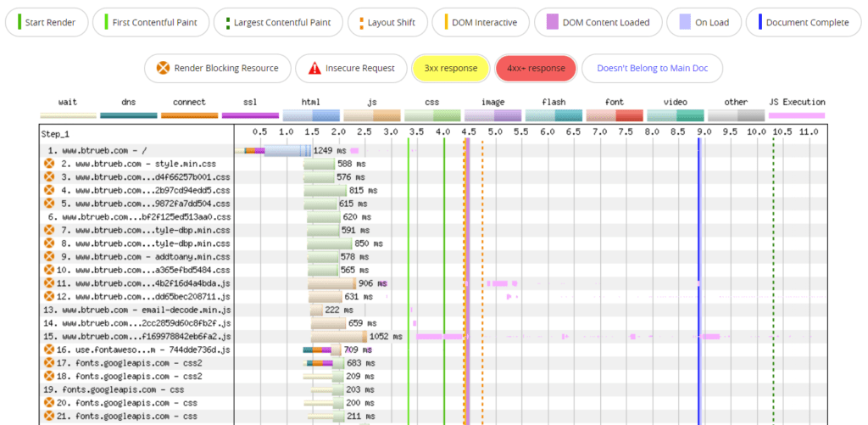Click the 1249 ms HTML waterfall bar
This screenshot has height=425, width=868.
(x=287, y=150)
